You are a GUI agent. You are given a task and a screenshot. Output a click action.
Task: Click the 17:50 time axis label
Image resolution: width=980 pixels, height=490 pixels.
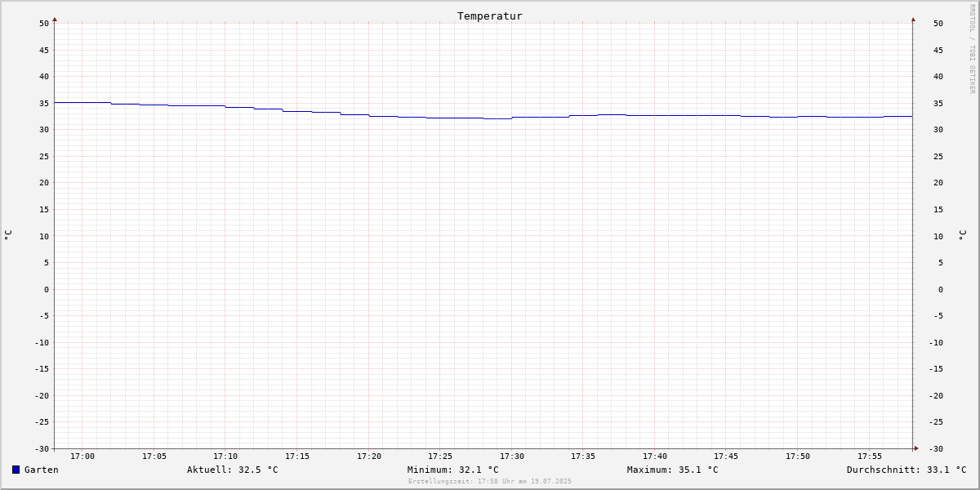(798, 457)
